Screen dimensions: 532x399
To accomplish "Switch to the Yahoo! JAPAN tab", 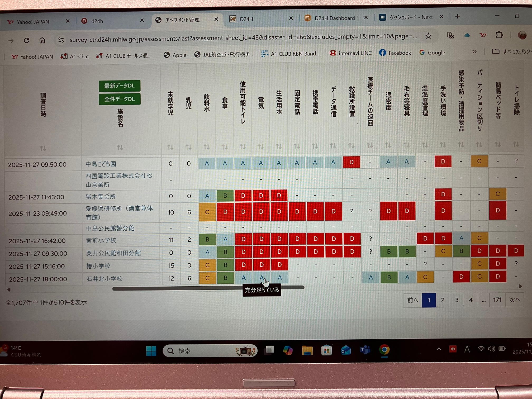I will [33, 22].
